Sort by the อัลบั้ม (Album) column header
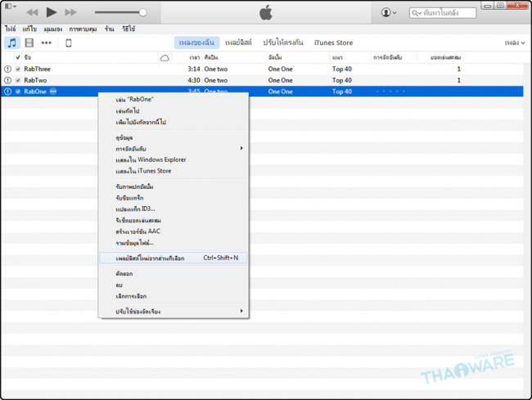 pos(275,57)
